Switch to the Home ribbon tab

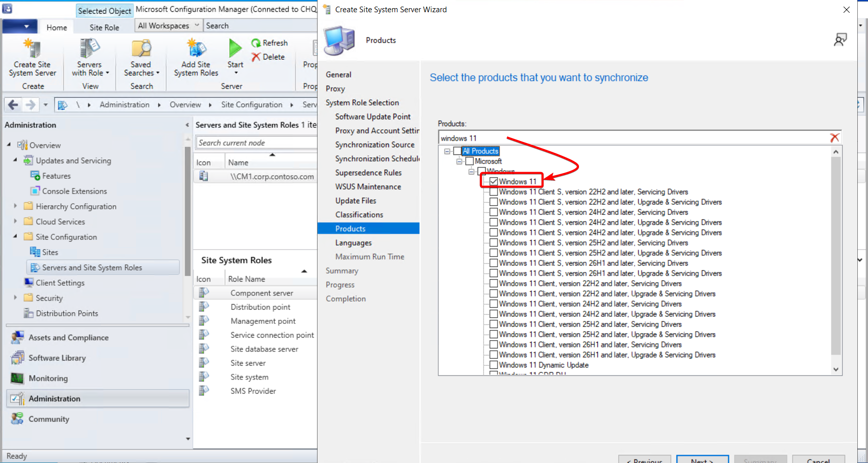coord(57,28)
